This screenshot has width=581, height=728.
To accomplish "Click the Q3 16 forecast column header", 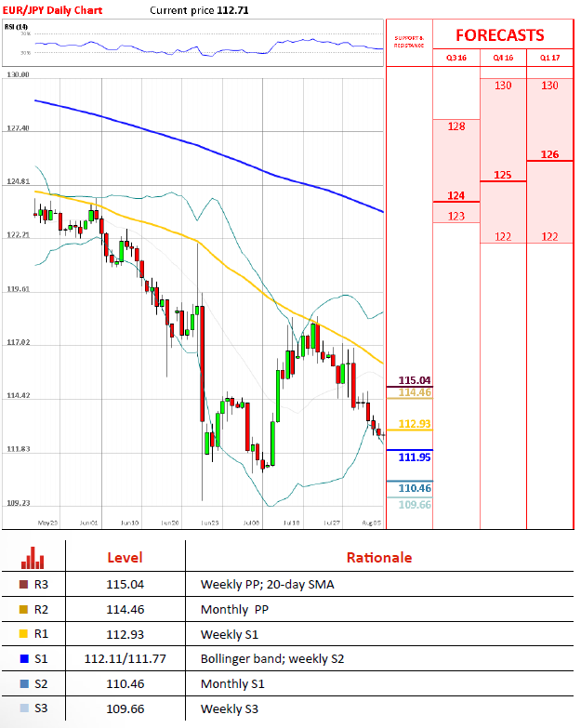I will click(x=456, y=58).
